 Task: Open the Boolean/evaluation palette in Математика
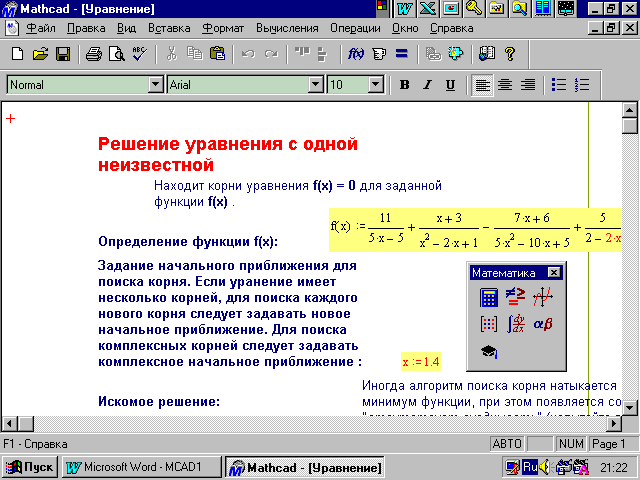(x=516, y=297)
